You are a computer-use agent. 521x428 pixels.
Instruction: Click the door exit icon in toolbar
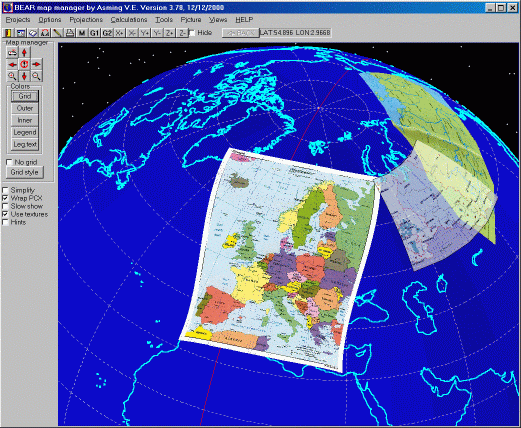pos(8,33)
